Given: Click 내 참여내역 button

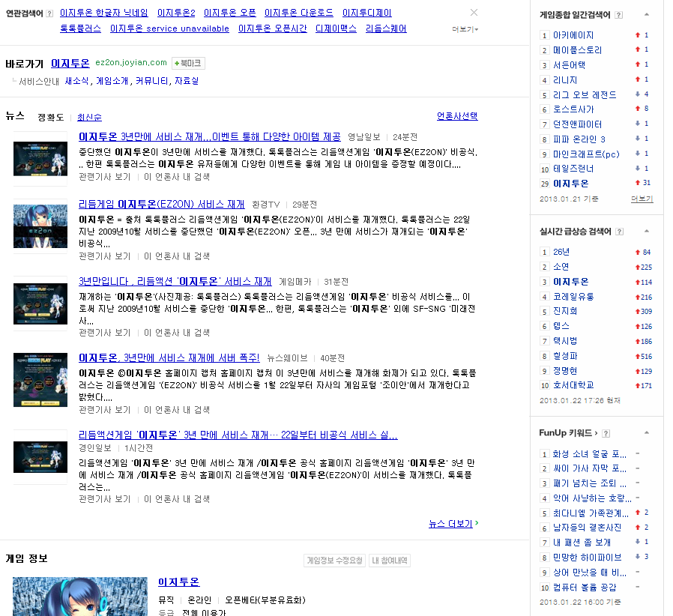Looking at the screenshot, I should point(390,561).
